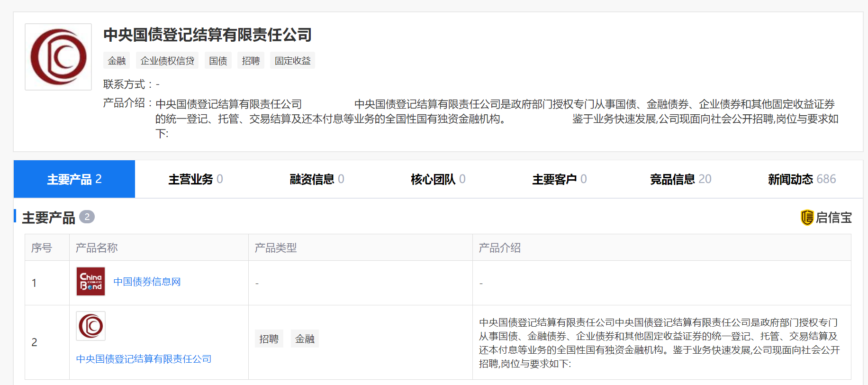868x385 pixels.
Task: Go to the 主要客户 tab
Action: coord(559,179)
